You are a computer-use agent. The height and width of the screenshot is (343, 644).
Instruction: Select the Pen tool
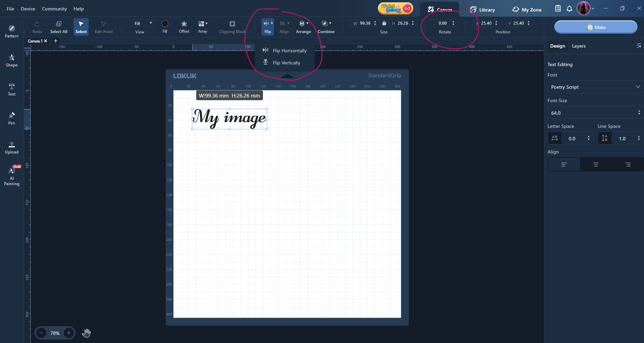tap(11, 118)
